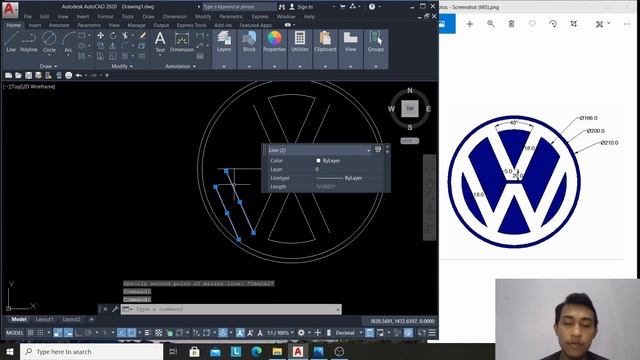Click the Plot printer icon in quick access toolbar
The width and height of the screenshot is (640, 360).
(69, 76)
